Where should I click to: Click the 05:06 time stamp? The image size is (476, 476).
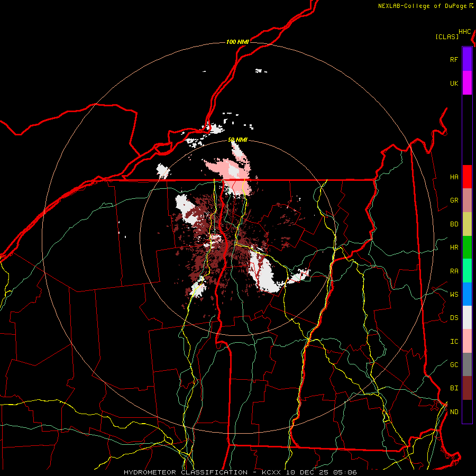coord(344,472)
